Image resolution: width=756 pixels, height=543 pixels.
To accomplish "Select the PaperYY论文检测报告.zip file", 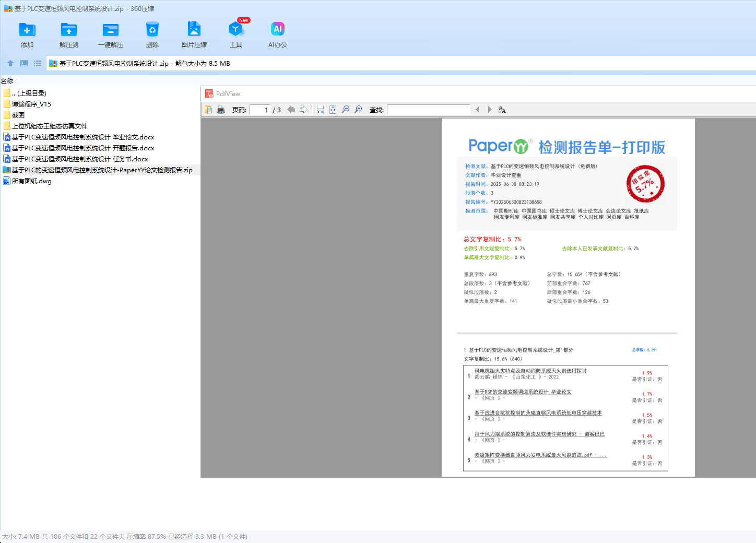I will coord(98,170).
